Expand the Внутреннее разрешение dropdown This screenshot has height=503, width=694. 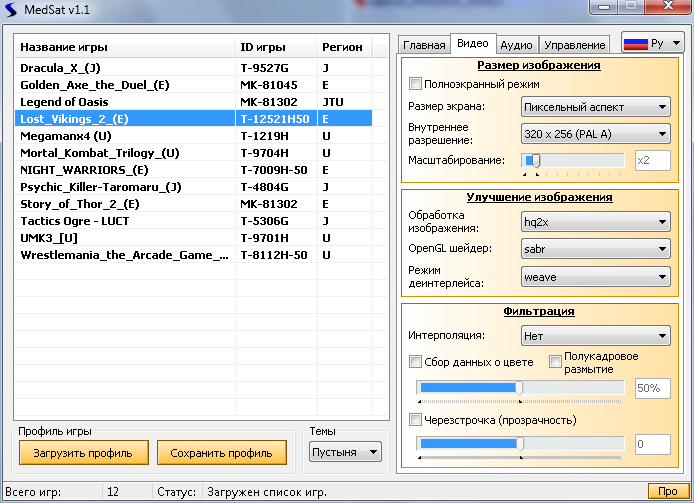click(x=595, y=134)
